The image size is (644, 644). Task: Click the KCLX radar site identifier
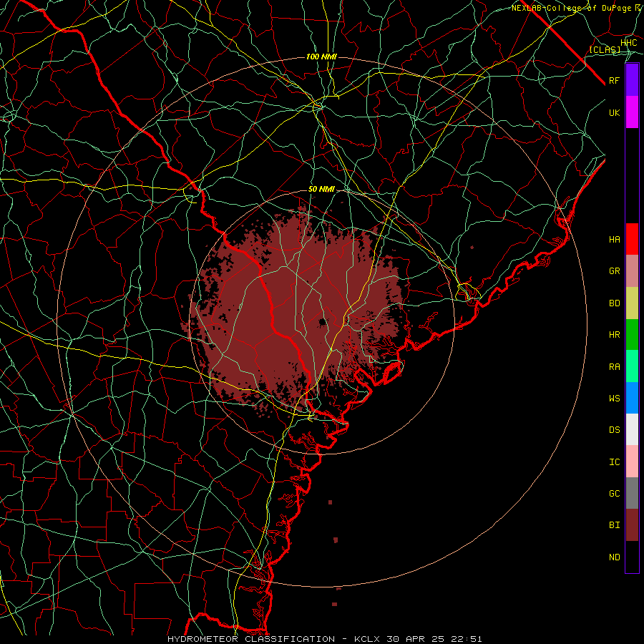coord(369,639)
